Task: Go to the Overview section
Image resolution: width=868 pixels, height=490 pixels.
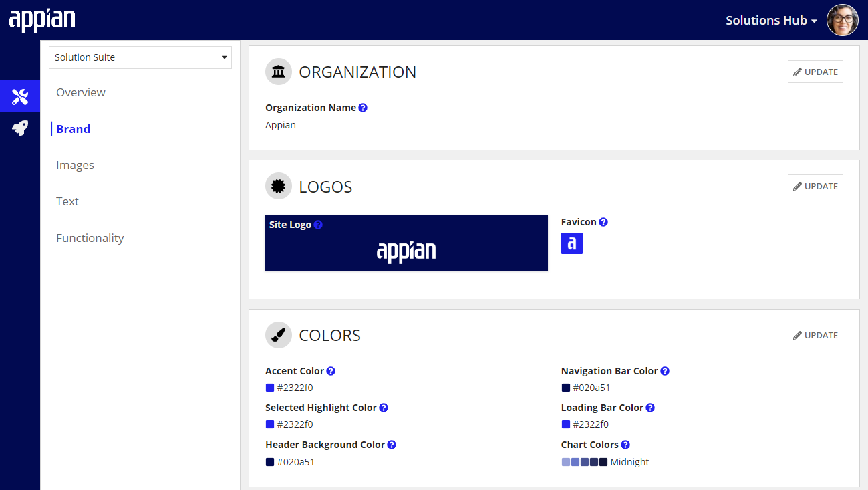Action: click(x=81, y=92)
